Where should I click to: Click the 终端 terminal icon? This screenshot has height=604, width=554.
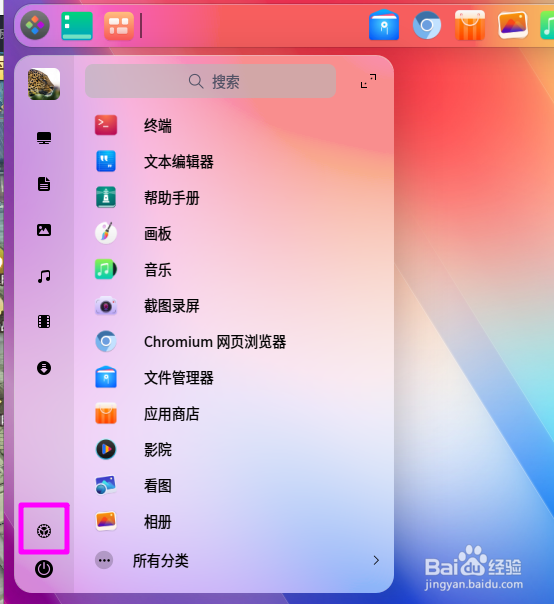[x=106, y=125]
